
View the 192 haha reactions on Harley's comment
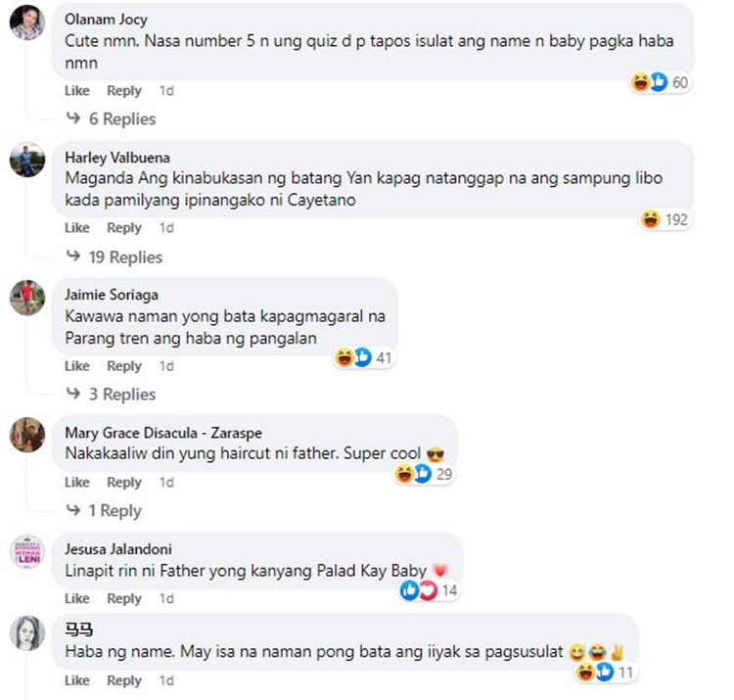point(665,219)
